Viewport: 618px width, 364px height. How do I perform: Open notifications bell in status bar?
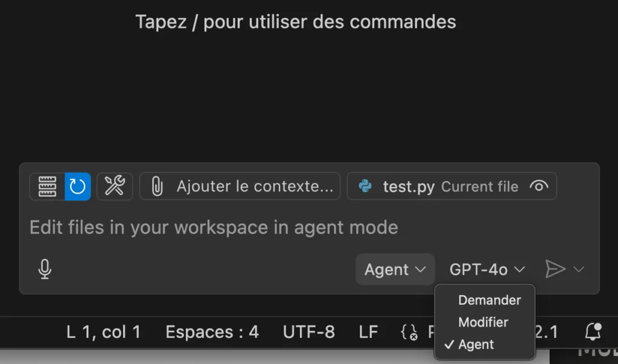click(593, 331)
